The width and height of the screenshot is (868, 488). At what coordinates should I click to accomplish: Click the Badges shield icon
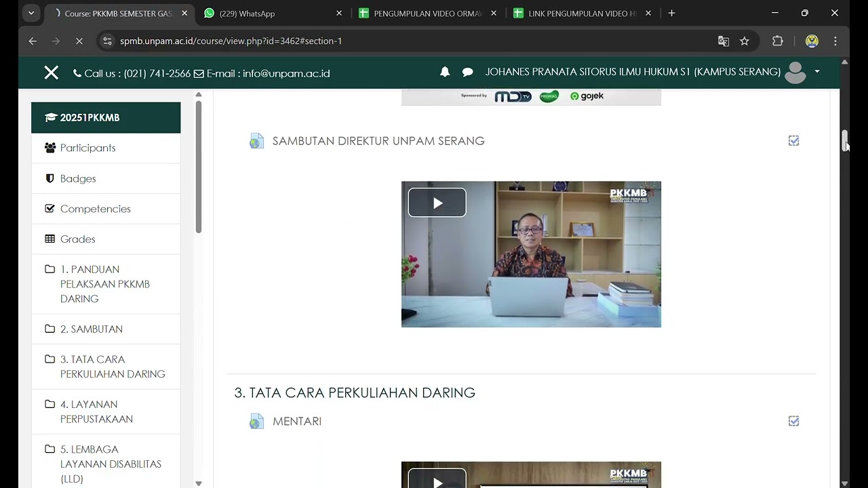[50, 178]
